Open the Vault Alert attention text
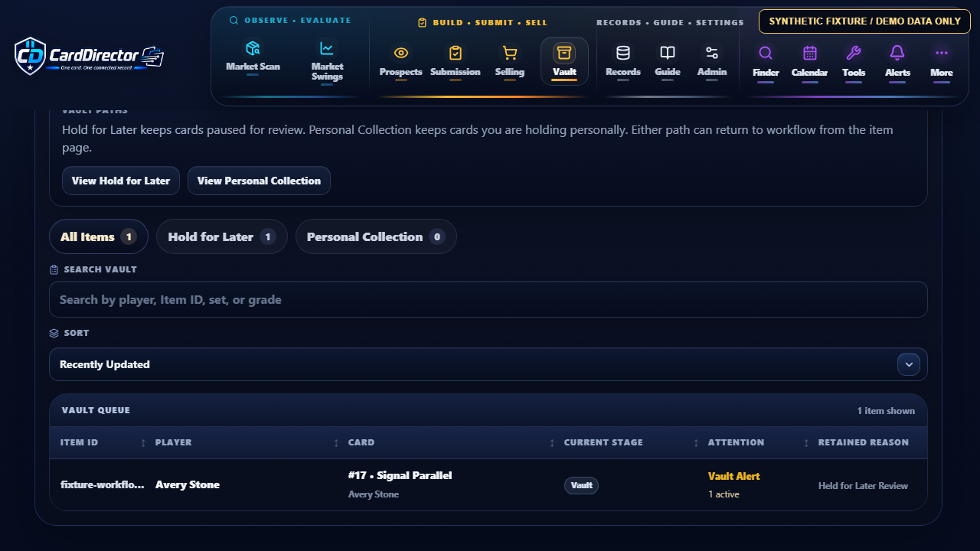 pos(733,476)
